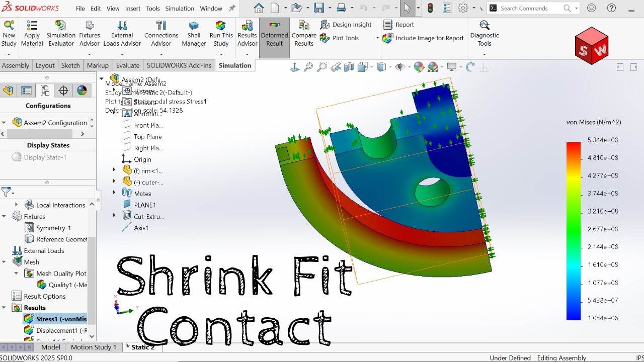644x362 pixels.
Task: Switch to the Model tab
Action: pyautogui.click(x=51, y=347)
